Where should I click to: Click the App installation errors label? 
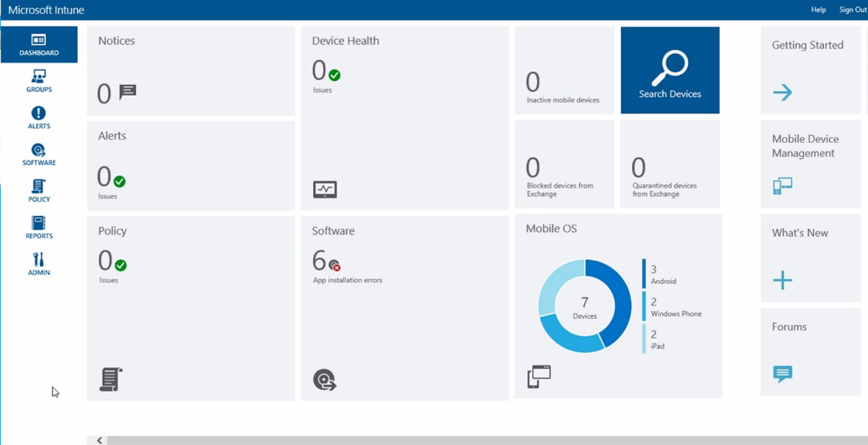click(x=348, y=280)
